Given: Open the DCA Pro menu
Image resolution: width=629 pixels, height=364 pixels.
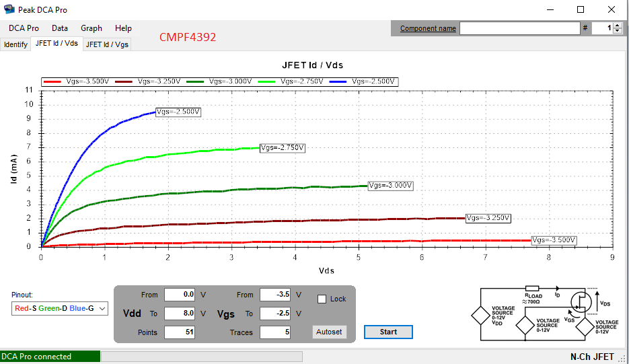Looking at the screenshot, I should (x=24, y=28).
